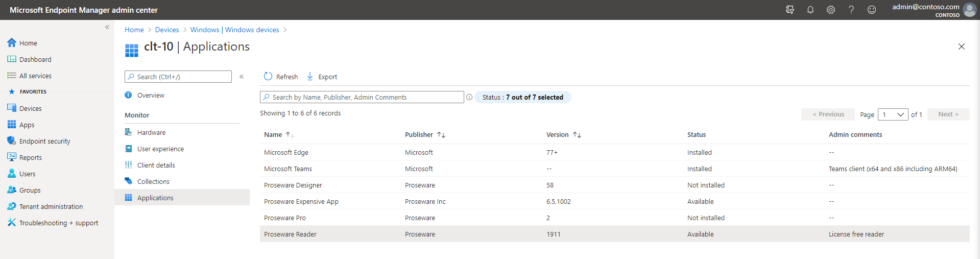Collapse the left navigation sidebar

(x=107, y=27)
